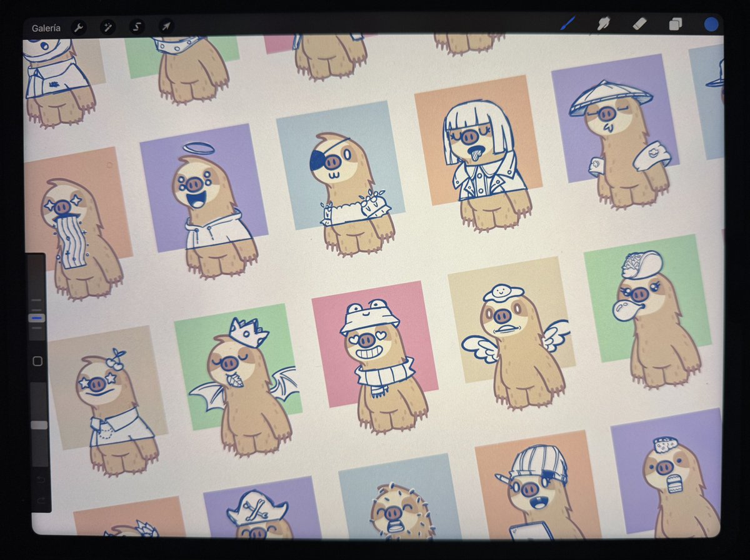Select the Brush paint tool

coord(567,24)
